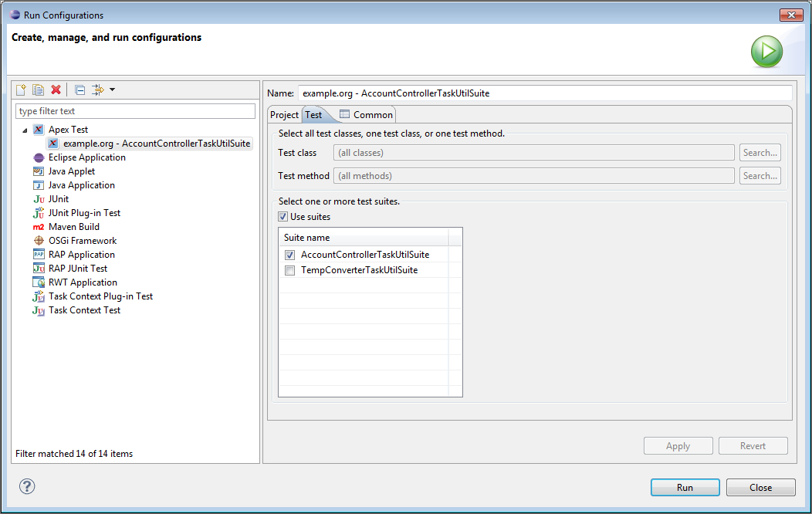Select the Java Application icon
Viewport: 812px width, 514px height.
click(39, 185)
